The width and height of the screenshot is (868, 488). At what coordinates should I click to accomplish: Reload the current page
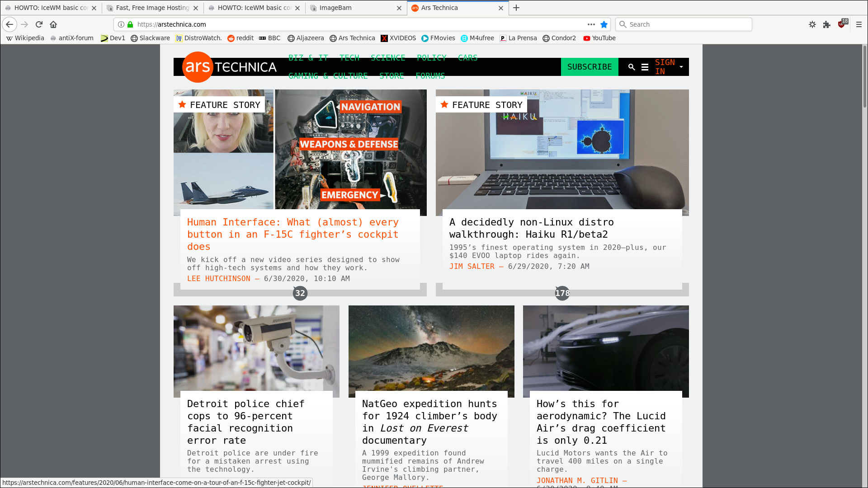point(39,24)
